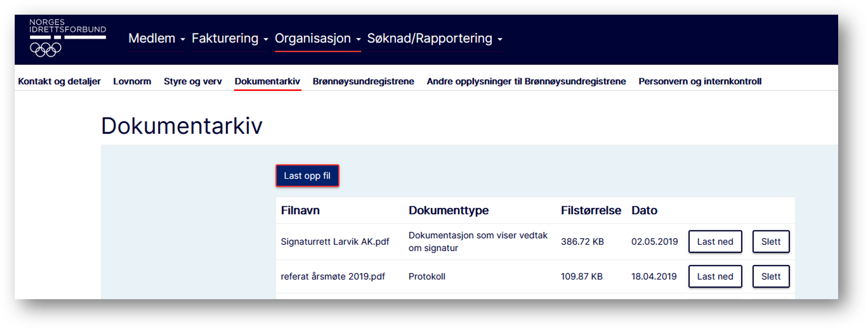Click 'Dokumentasjon som viser vedtak om signatur' cell
This screenshot has height=329, width=868.
click(478, 241)
